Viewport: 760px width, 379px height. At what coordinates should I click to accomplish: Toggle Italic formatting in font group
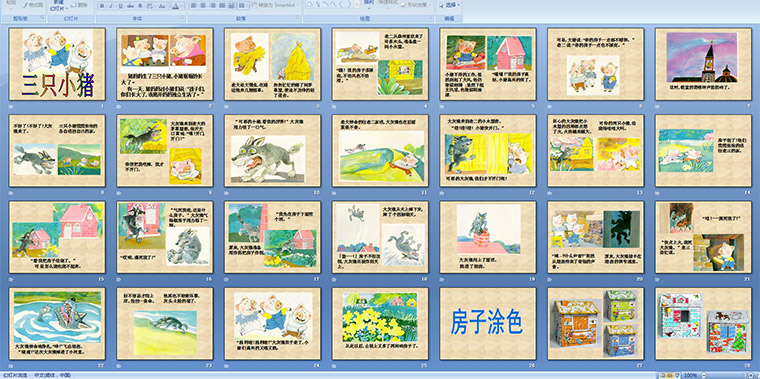111,6
